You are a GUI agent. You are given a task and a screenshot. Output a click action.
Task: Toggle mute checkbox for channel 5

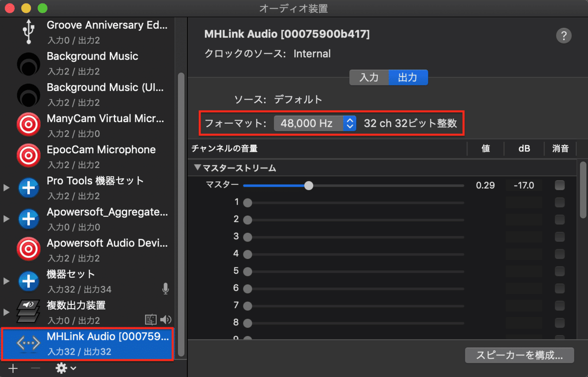click(x=560, y=271)
